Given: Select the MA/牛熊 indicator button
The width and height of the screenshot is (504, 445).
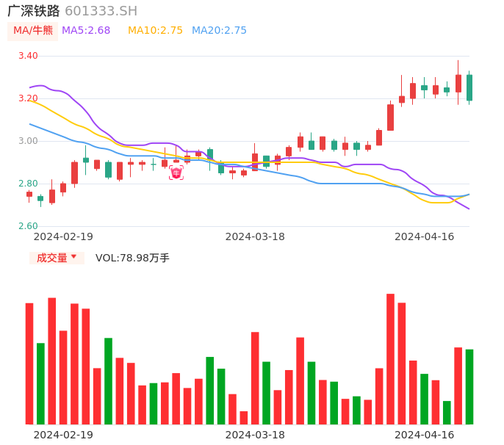Looking at the screenshot, I should click(33, 31).
